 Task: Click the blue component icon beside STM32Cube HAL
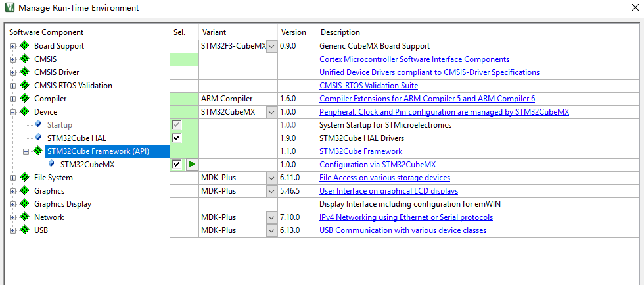pos(38,138)
